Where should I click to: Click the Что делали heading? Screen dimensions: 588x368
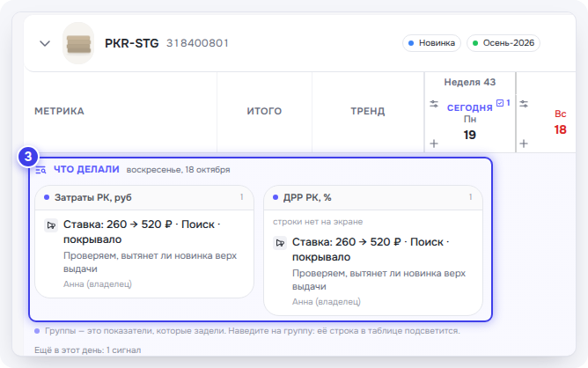coord(86,170)
